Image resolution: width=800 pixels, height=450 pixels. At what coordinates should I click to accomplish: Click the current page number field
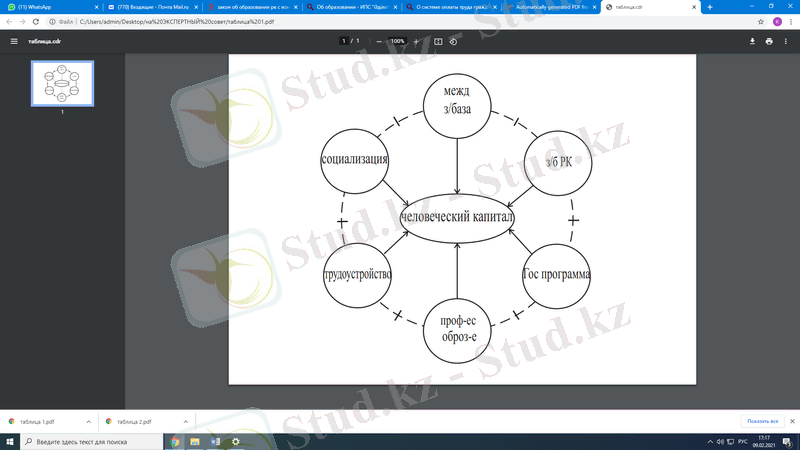(344, 41)
